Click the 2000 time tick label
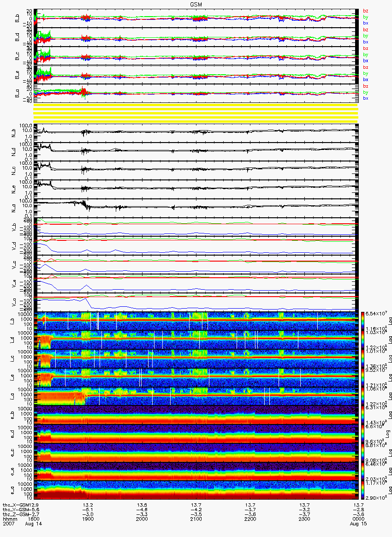 142,519
